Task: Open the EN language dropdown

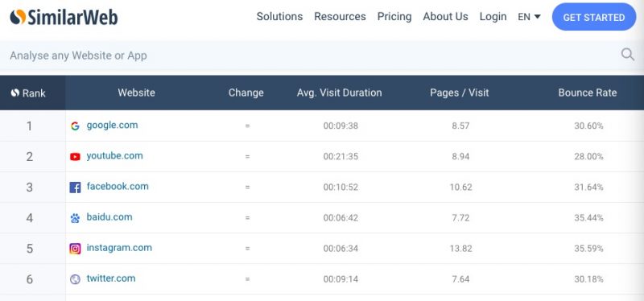Action: [529, 17]
